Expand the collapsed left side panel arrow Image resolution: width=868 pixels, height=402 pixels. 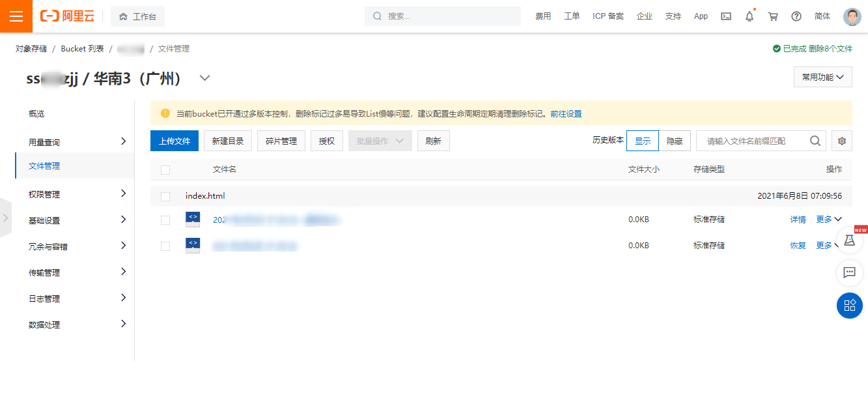pos(6,218)
